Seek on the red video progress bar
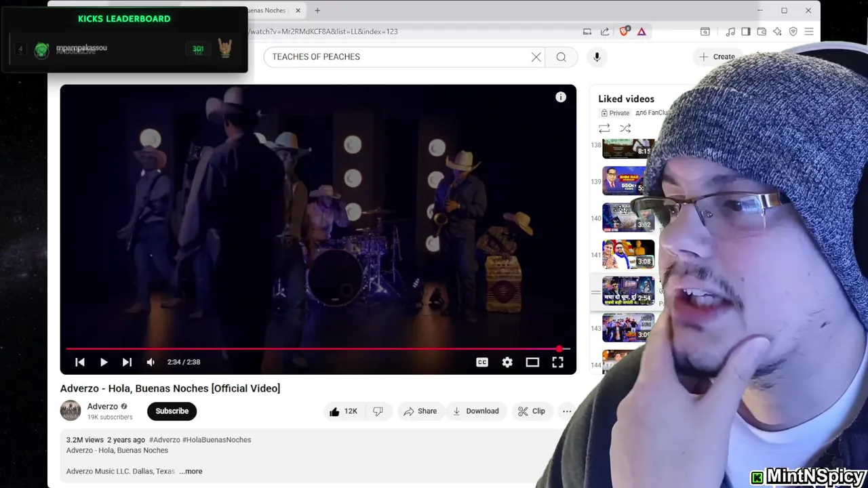 pos(318,349)
